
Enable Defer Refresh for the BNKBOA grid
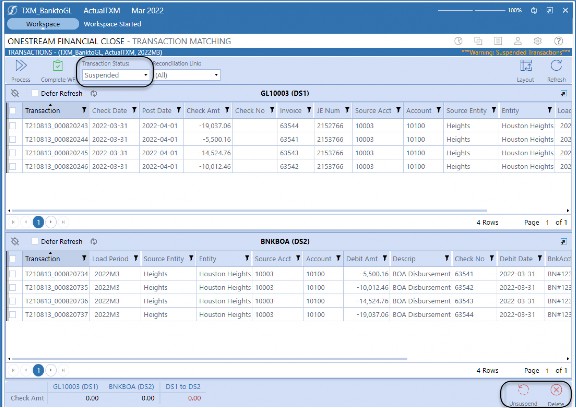(35, 241)
